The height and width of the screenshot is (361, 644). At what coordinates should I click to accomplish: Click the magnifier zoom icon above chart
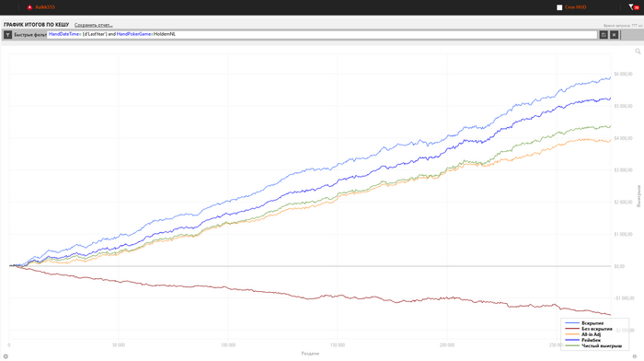[x=638, y=52]
